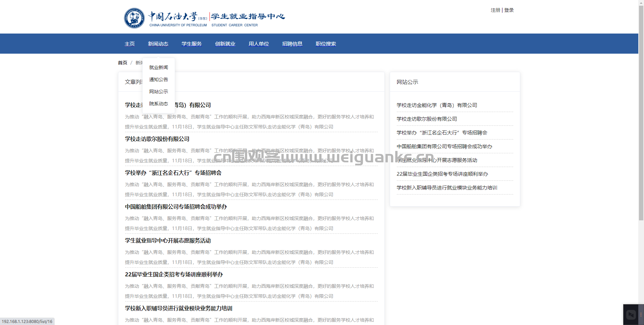Image resolution: width=644 pixels, height=325 pixels.
Task: Open the 主页 navigation item
Action: (x=129, y=44)
